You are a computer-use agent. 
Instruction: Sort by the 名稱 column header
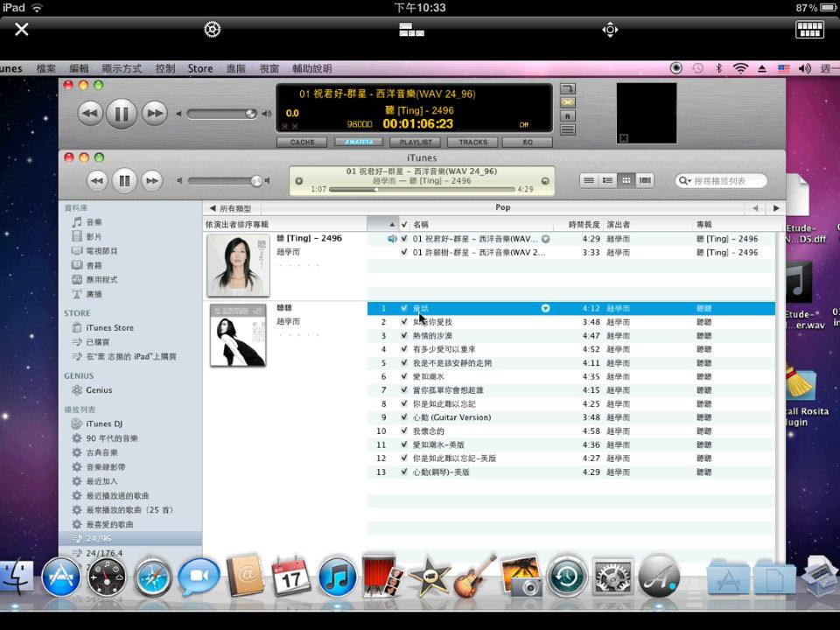pyautogui.click(x=421, y=225)
